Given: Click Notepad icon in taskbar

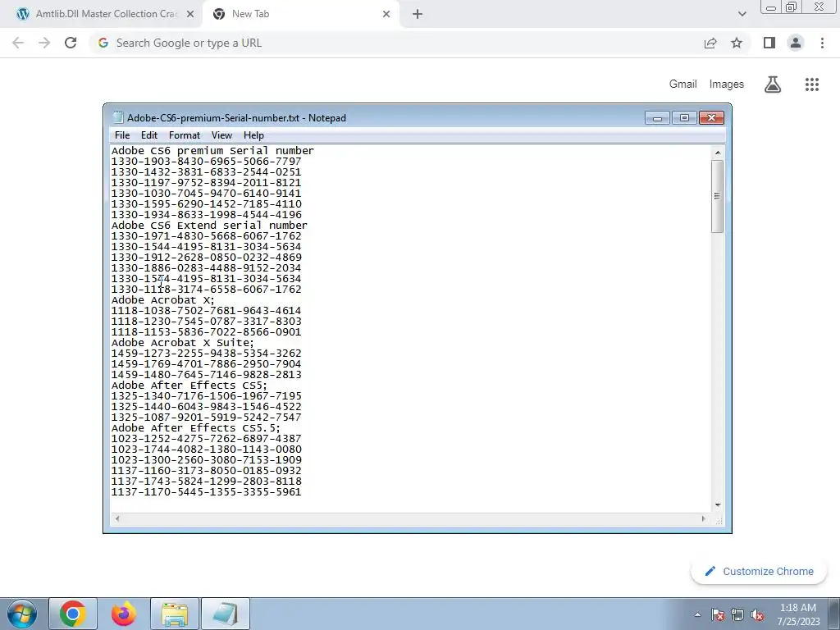Looking at the screenshot, I should [226, 614].
